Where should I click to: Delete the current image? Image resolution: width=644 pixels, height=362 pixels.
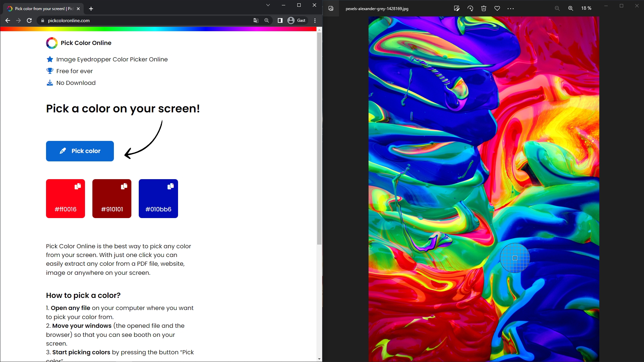point(483,8)
